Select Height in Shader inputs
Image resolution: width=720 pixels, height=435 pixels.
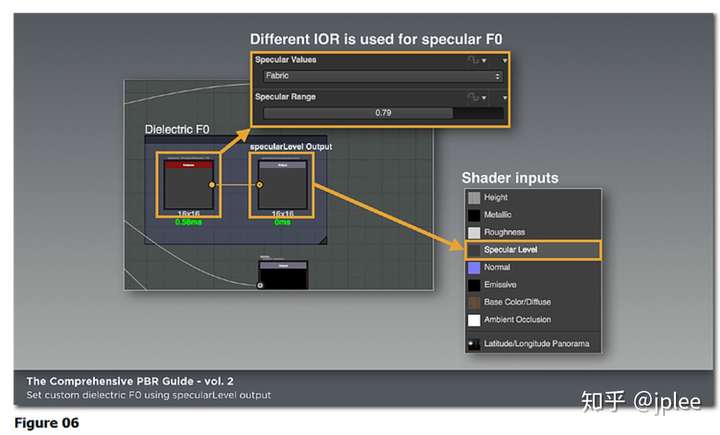click(533, 198)
